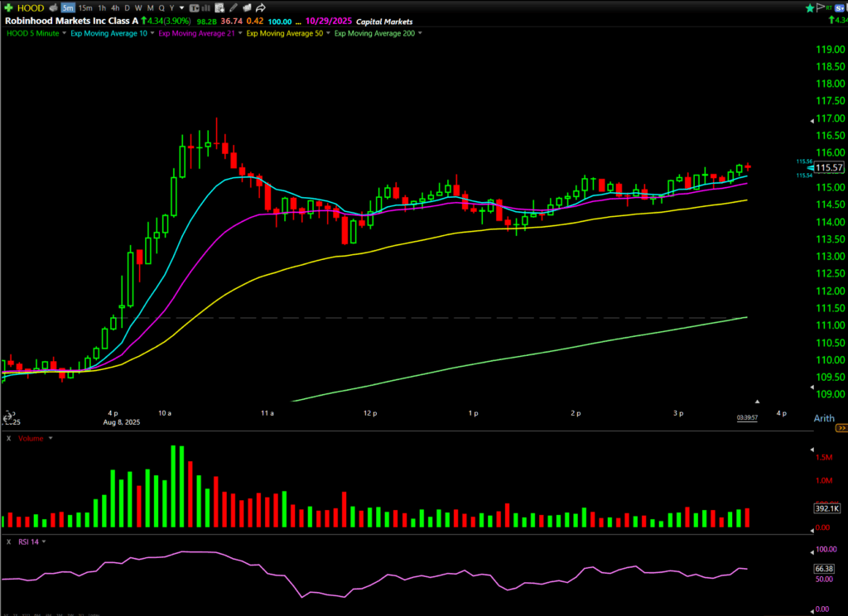The image size is (848, 616).
Task: Select the 5m timeframe
Action: (68, 8)
